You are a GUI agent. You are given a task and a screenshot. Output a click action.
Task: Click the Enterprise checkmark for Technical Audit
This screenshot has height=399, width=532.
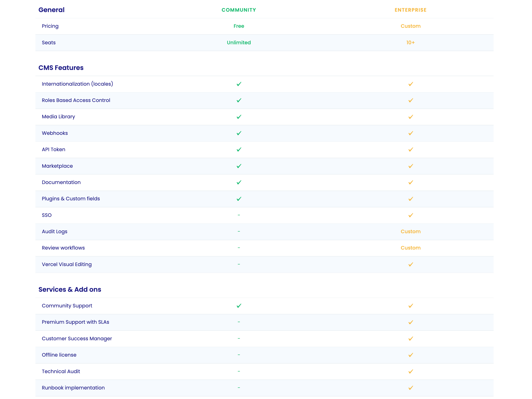click(x=410, y=371)
